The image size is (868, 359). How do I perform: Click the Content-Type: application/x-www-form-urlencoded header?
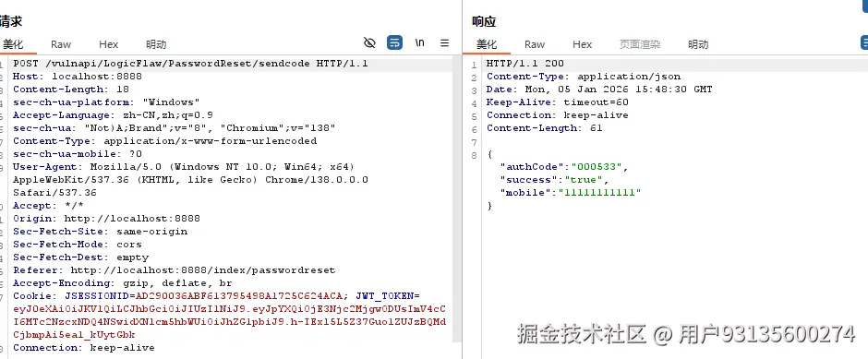tap(165, 141)
